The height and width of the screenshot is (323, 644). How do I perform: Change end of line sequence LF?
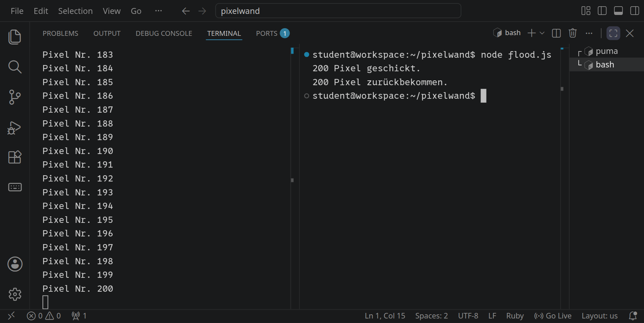point(492,316)
